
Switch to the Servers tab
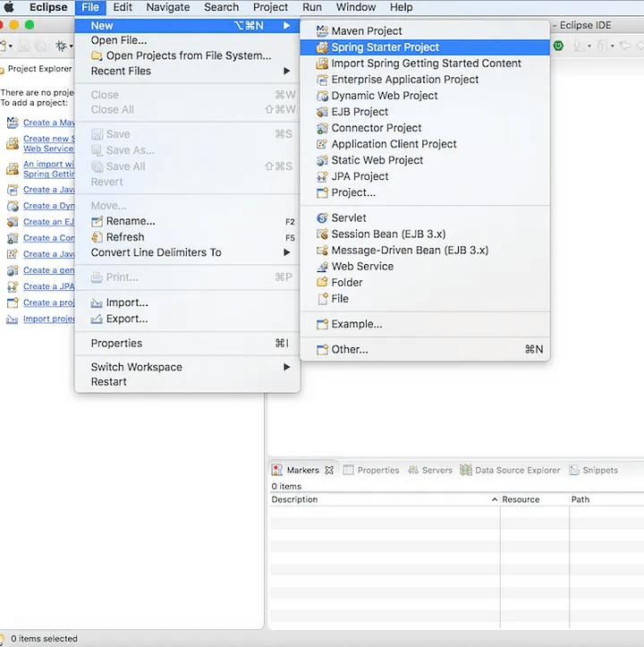(436, 470)
